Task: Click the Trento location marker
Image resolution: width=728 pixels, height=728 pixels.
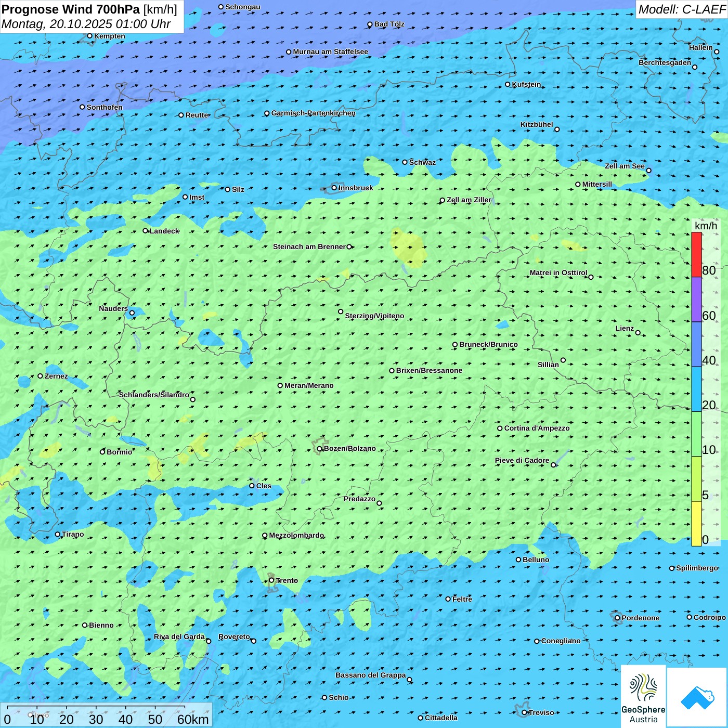Action: coord(271,580)
